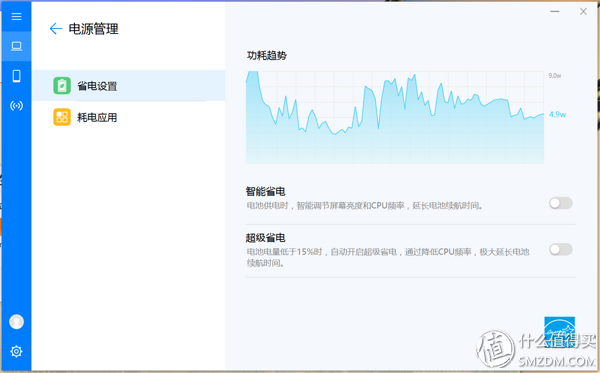The width and height of the screenshot is (600, 373).
Task: Click the 智能省电 heading text
Action: 265,191
